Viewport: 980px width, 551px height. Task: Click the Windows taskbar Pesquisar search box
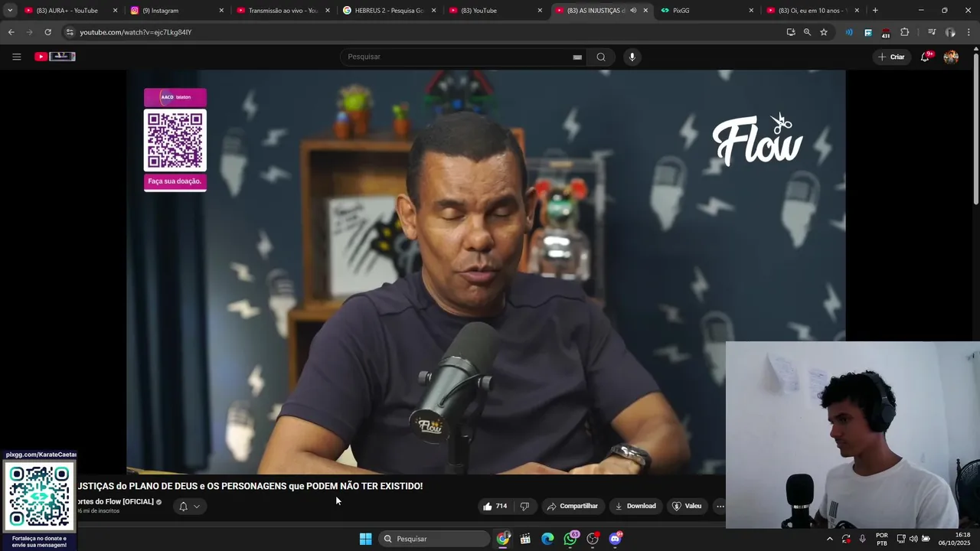pos(434,539)
